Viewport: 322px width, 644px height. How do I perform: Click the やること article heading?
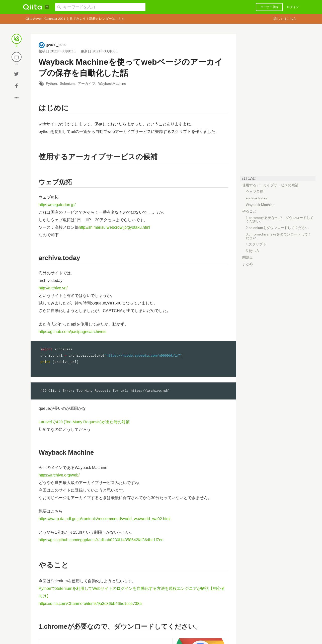click(x=53, y=565)
